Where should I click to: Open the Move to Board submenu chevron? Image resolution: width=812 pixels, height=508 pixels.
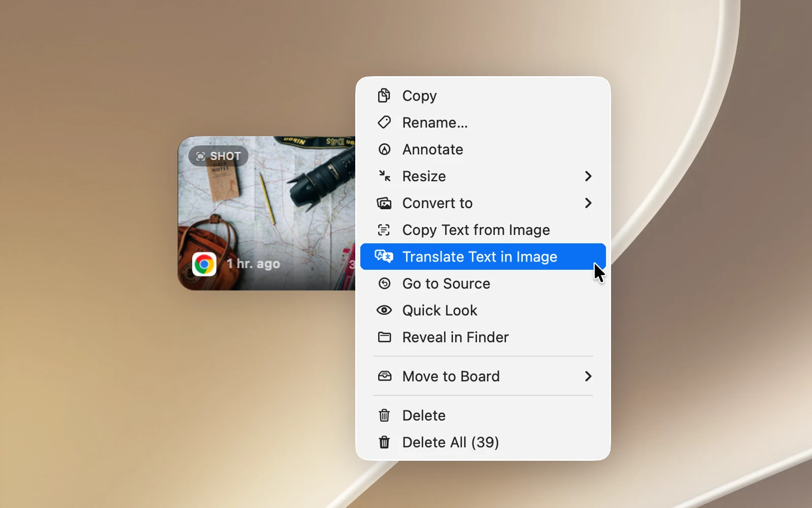click(588, 376)
